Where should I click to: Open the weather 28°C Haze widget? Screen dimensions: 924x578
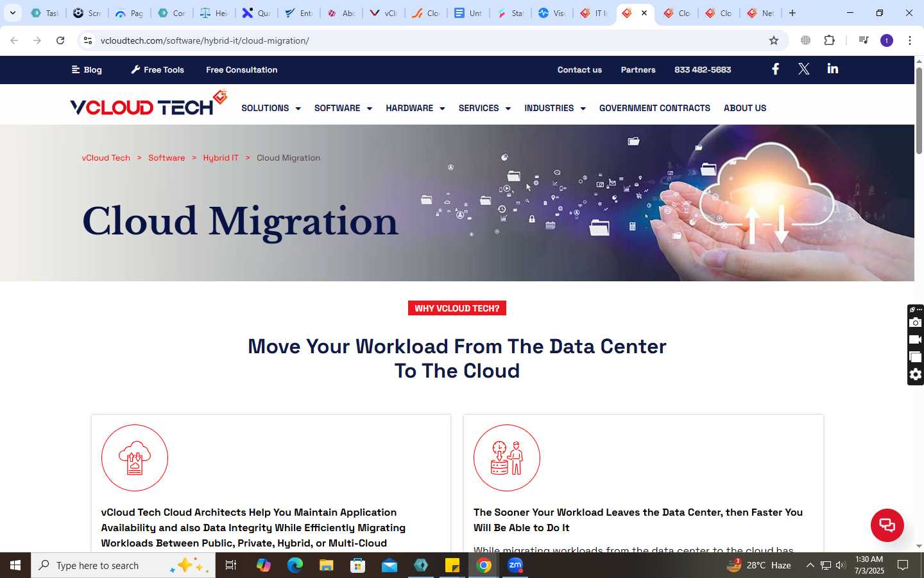click(x=758, y=565)
